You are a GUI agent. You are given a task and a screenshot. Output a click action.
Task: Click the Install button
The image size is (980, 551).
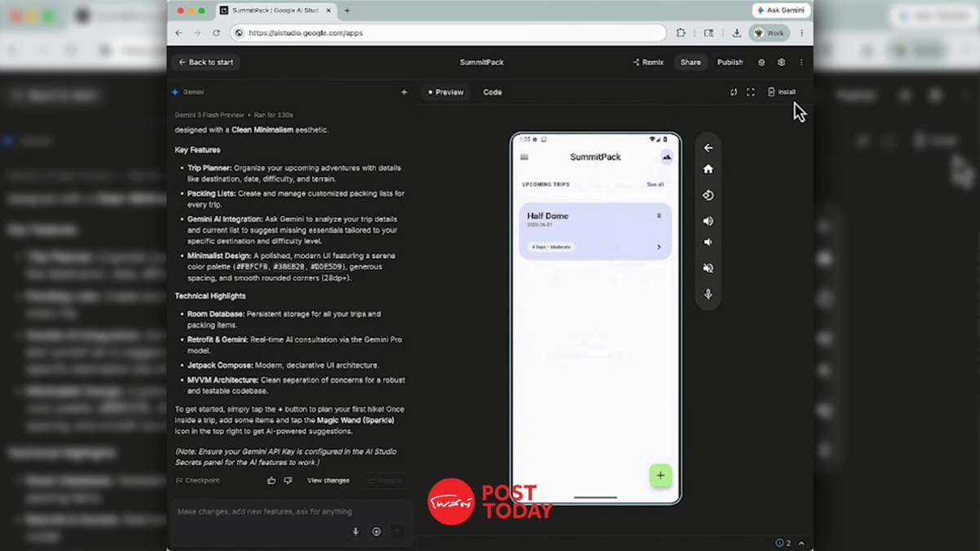coord(782,92)
